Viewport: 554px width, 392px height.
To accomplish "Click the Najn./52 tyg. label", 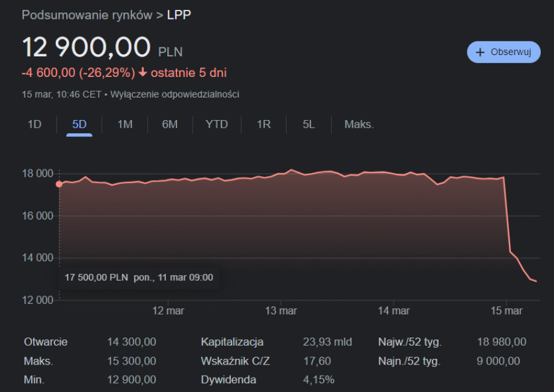I will [409, 361].
